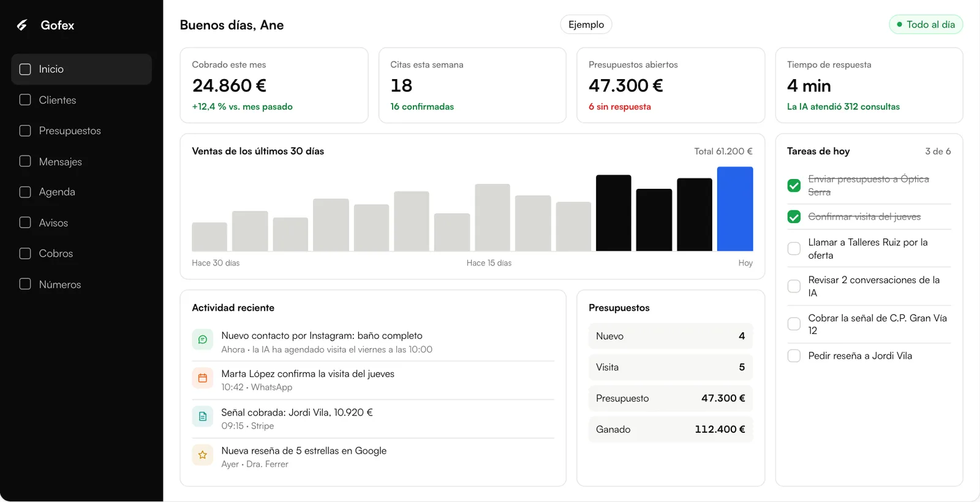980x502 pixels.
Task: Click Total 61.200 € label
Action: tap(723, 151)
